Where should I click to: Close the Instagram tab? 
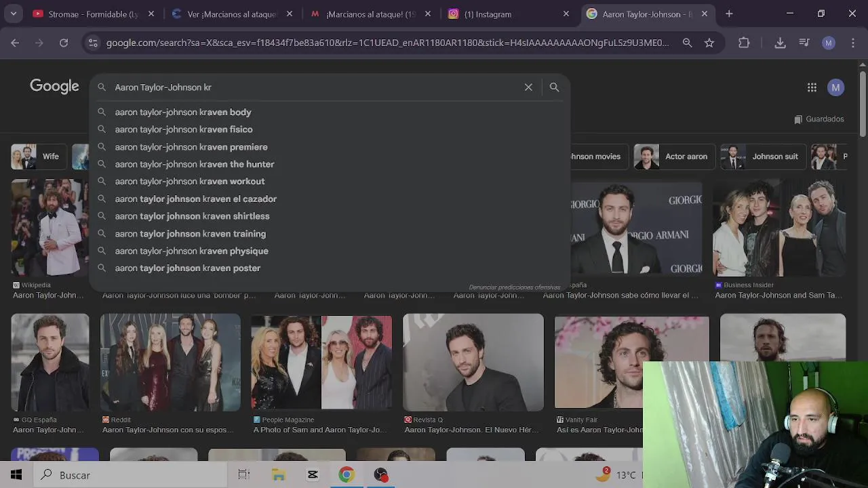pyautogui.click(x=566, y=14)
